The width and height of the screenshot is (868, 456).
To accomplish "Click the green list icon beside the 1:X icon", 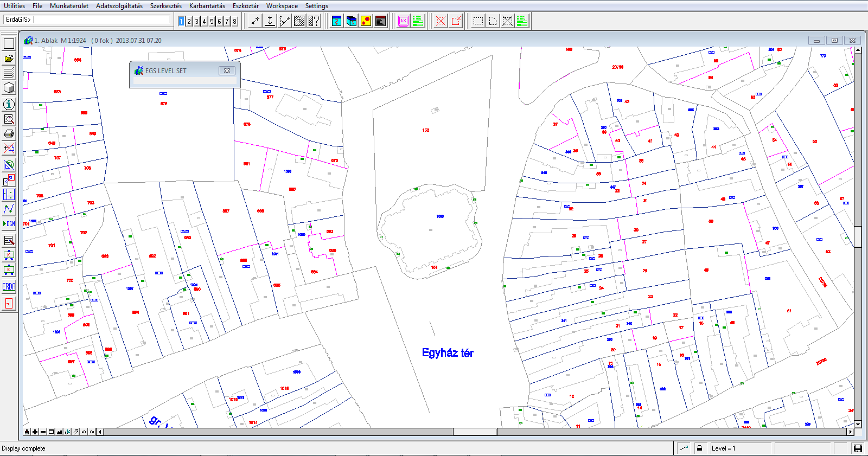I will pyautogui.click(x=418, y=21).
